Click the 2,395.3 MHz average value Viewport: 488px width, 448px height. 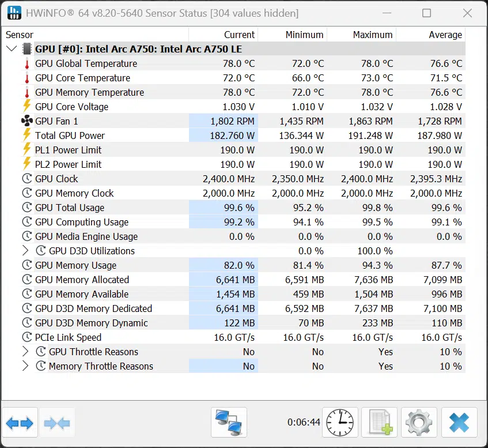coord(436,179)
